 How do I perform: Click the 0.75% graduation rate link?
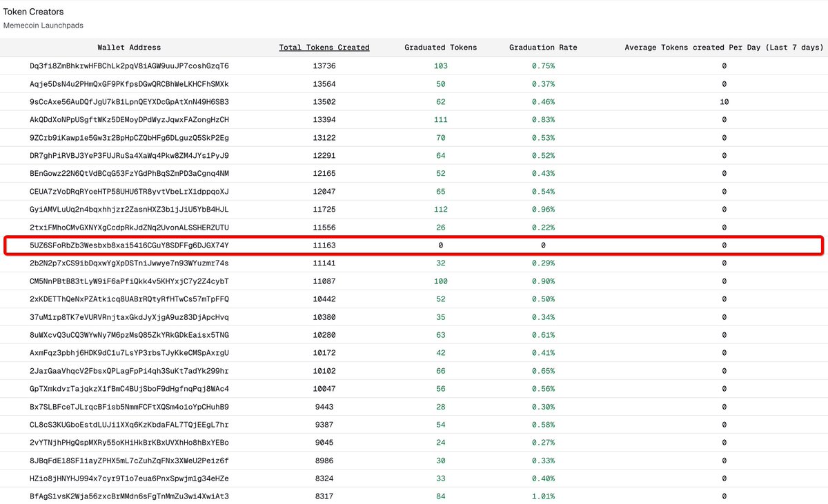coord(543,65)
